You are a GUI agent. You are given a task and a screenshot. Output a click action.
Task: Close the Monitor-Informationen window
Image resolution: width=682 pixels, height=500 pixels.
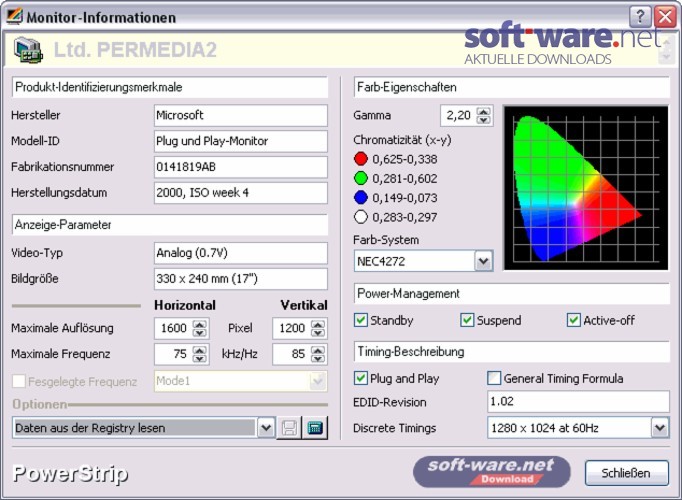pyautogui.click(x=665, y=17)
